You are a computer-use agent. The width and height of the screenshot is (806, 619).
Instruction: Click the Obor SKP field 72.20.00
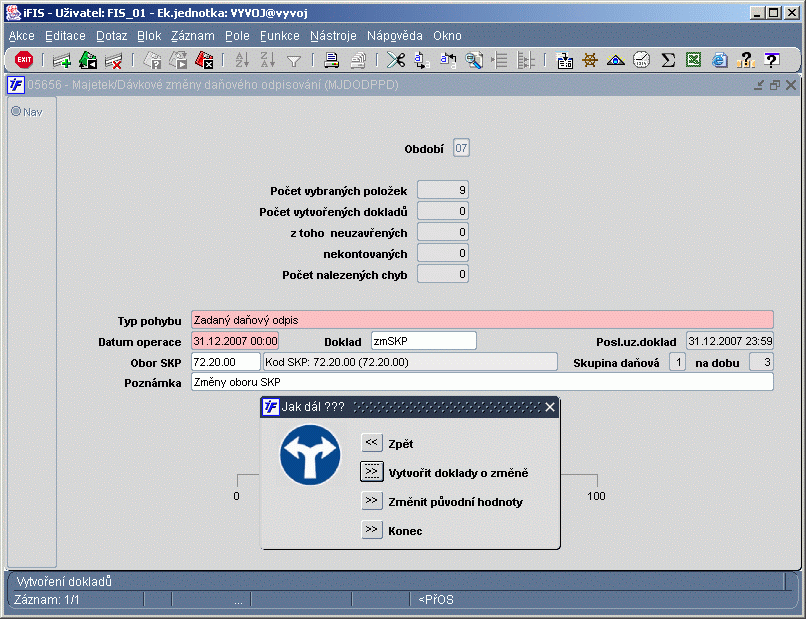click(226, 362)
